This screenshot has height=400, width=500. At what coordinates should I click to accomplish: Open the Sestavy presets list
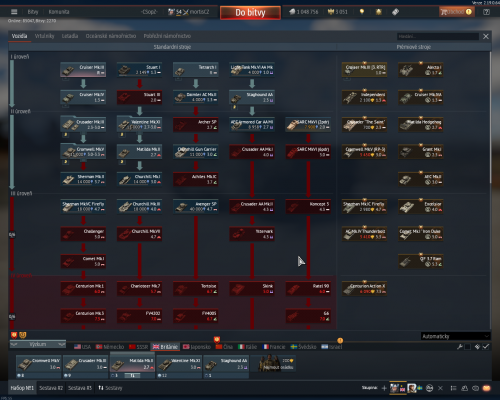110,388
